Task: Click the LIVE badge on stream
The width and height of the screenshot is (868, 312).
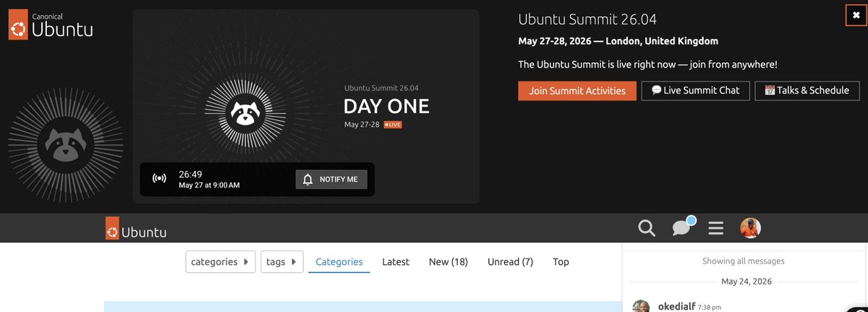Action: click(x=393, y=125)
